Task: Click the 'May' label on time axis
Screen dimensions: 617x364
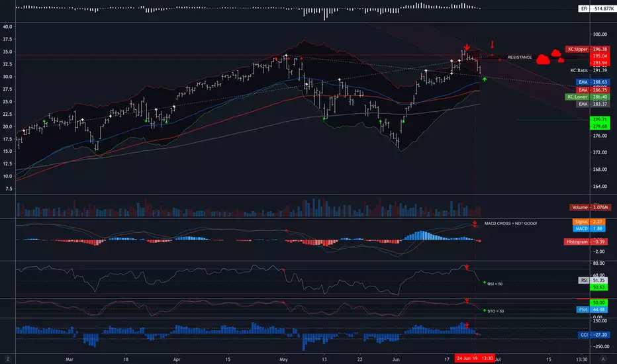Action: tap(283, 359)
